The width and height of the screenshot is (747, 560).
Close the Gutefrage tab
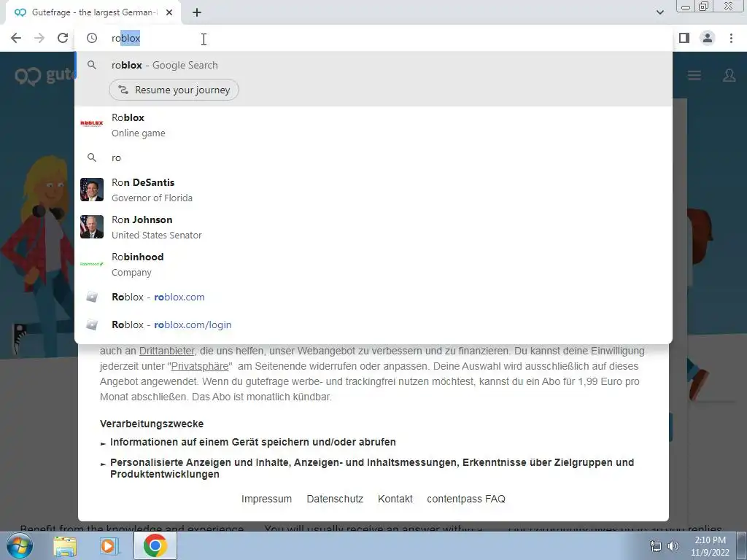169,12
